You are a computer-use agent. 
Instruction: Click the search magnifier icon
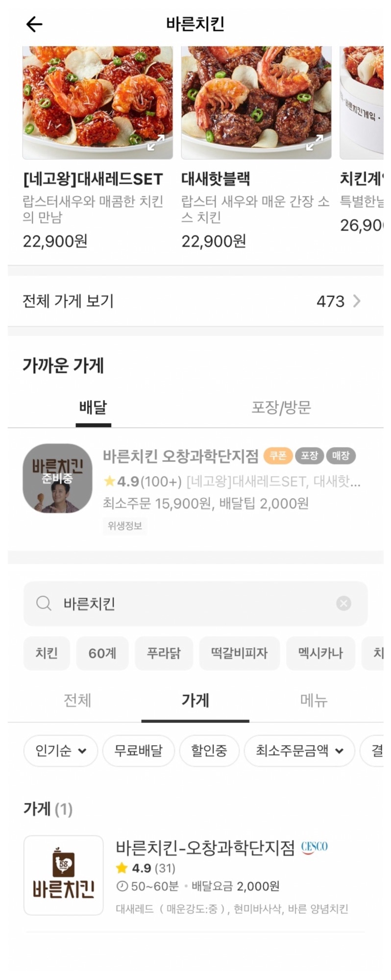point(44,603)
